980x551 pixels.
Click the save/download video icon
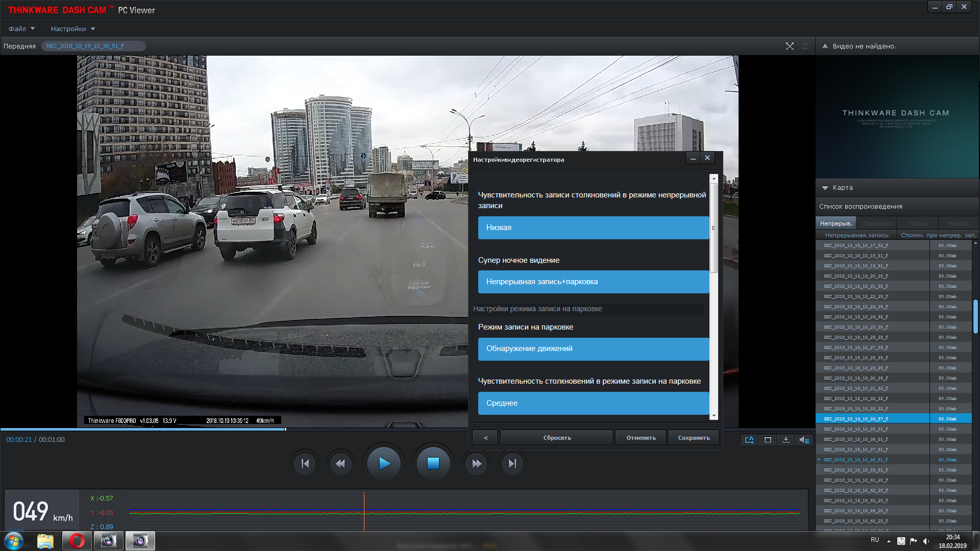[x=786, y=440]
